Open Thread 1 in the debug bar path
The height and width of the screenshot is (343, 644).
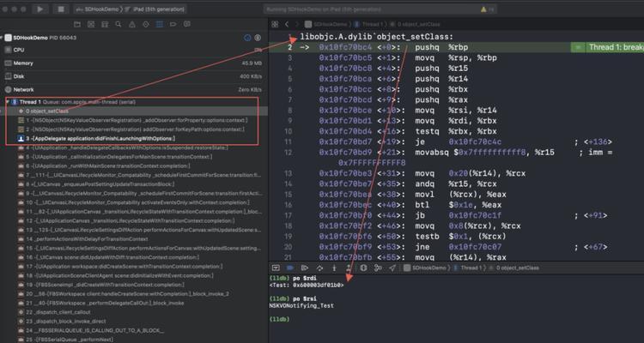(467, 268)
